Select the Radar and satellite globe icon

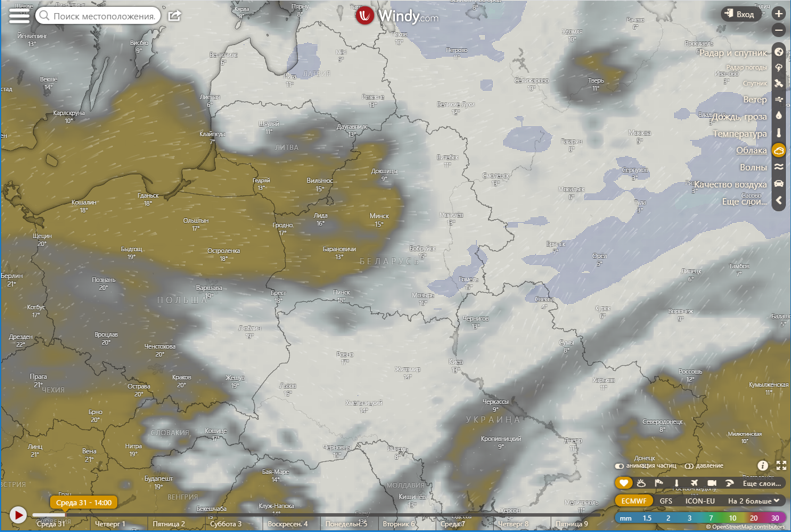click(778, 52)
